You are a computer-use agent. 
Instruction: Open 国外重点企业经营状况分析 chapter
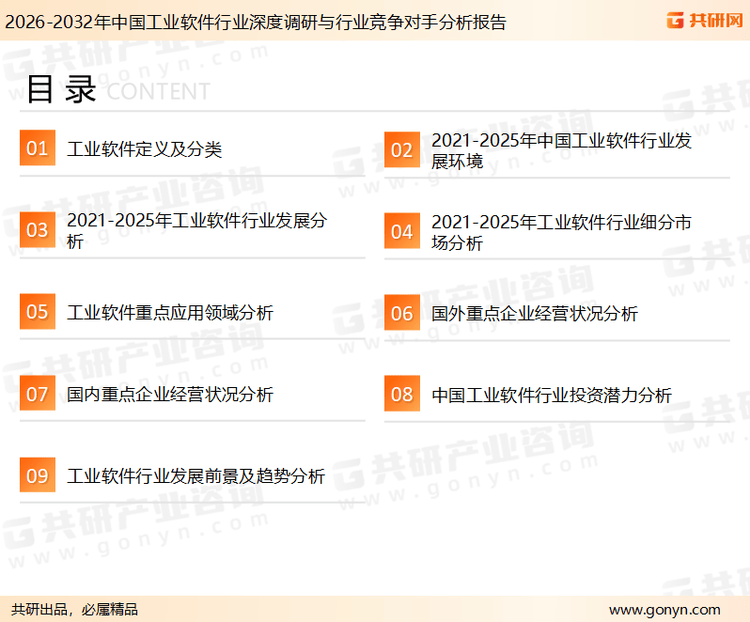coord(534,314)
